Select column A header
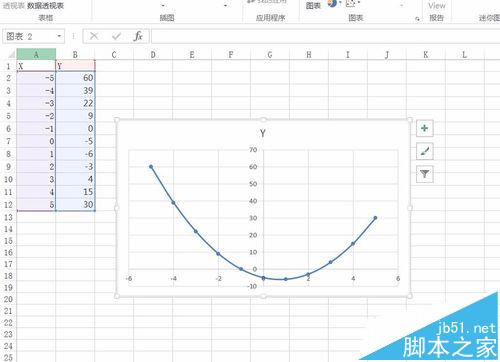 coord(36,54)
